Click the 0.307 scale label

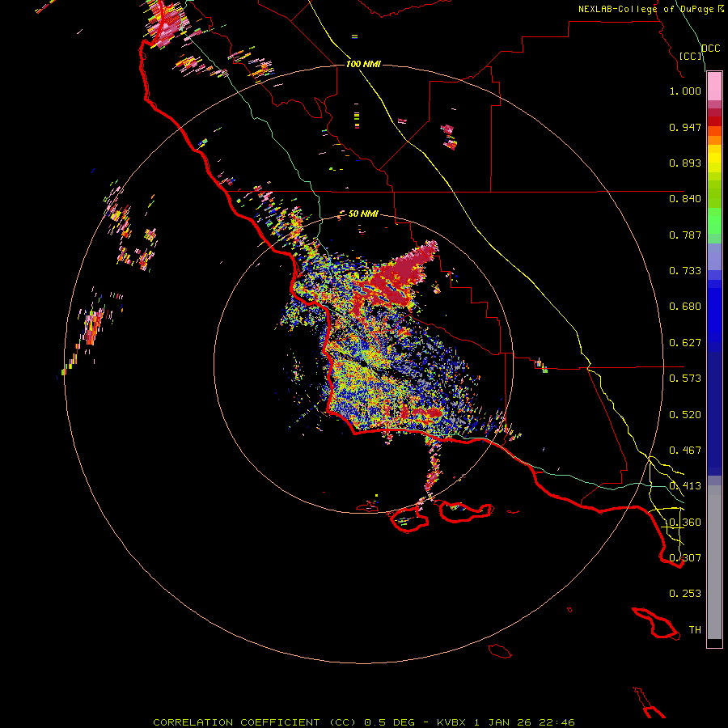tap(685, 557)
